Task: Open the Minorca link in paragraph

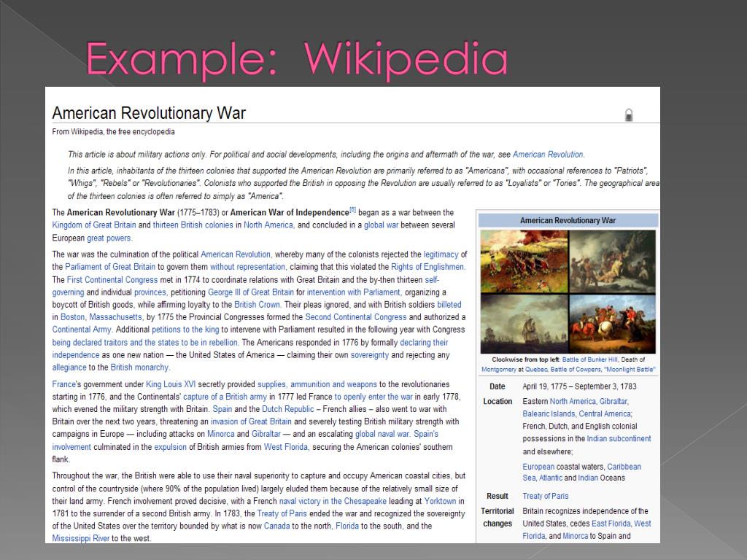Action: (x=220, y=434)
